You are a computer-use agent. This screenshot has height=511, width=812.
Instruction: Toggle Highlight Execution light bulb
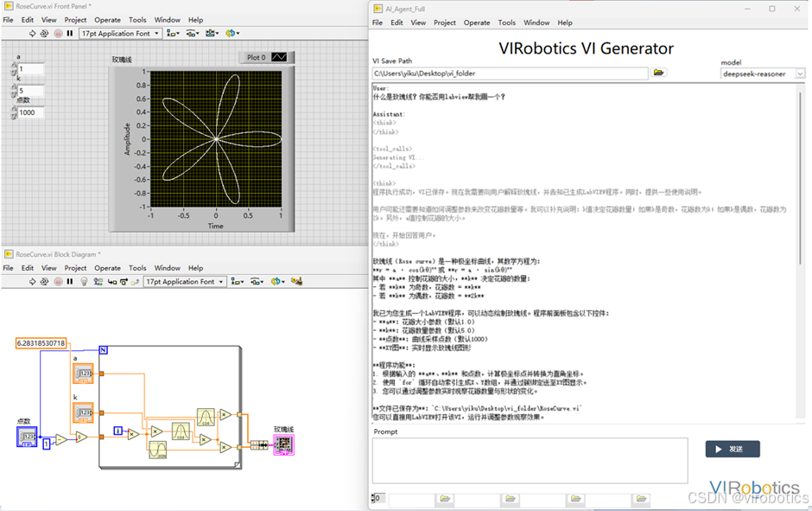(x=84, y=281)
